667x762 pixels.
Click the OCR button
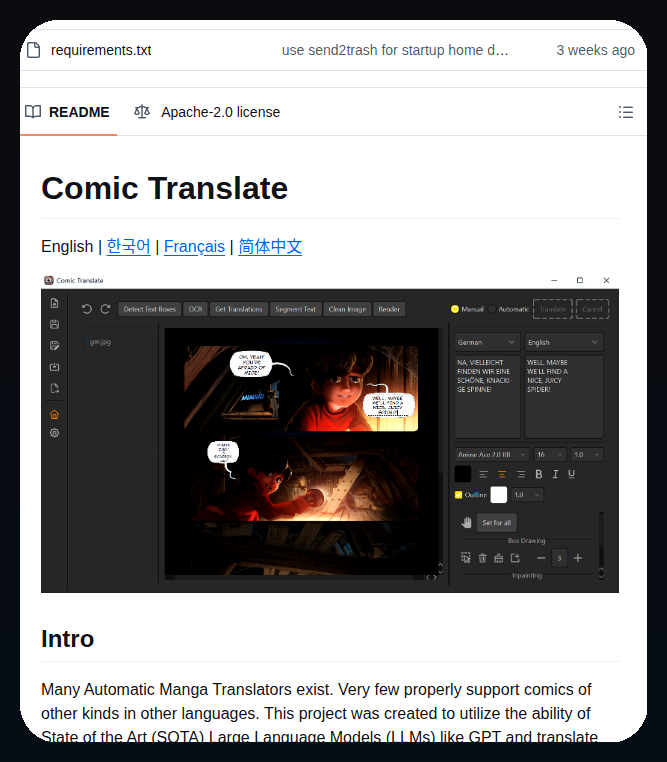click(195, 309)
